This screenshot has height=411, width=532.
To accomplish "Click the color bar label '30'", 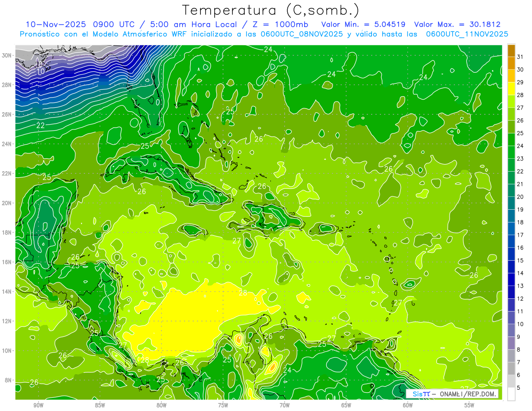I will pyautogui.click(x=520, y=69).
